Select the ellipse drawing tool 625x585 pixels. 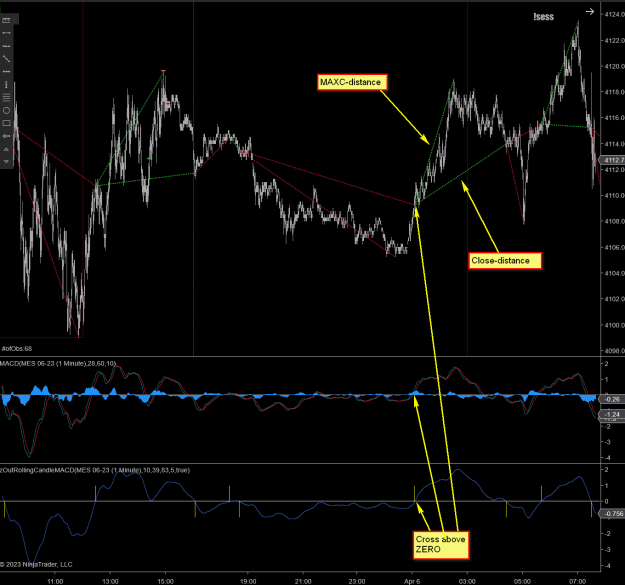(6, 110)
